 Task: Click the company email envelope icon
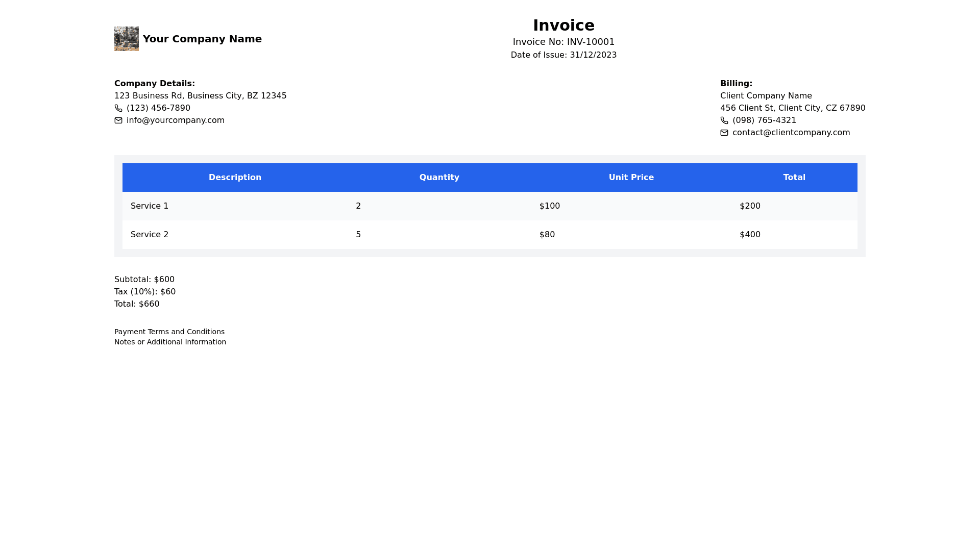(x=118, y=120)
